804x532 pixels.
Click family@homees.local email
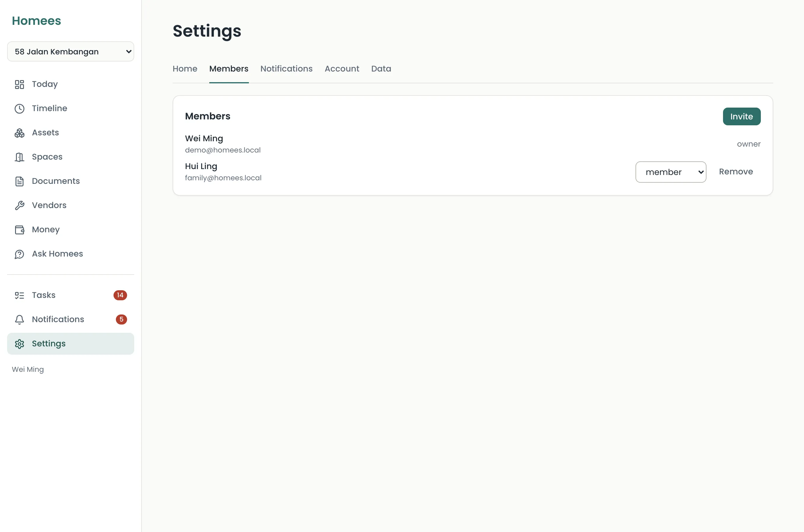[x=223, y=178]
